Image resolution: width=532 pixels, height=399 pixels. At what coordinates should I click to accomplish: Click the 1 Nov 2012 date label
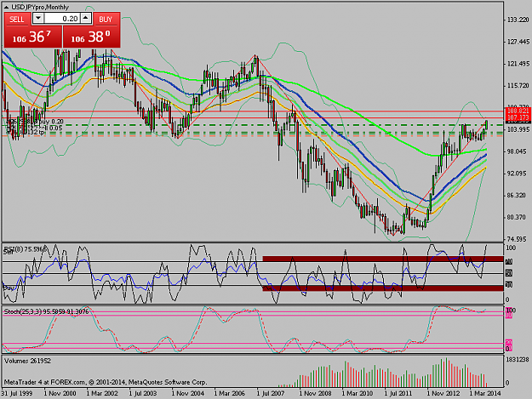(443, 393)
